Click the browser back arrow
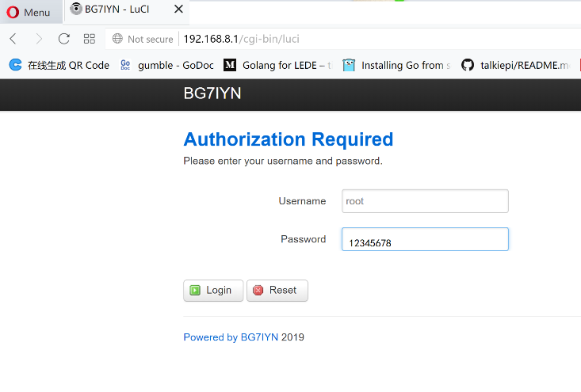Image resolution: width=581 pixels, height=392 pixels. click(13, 39)
